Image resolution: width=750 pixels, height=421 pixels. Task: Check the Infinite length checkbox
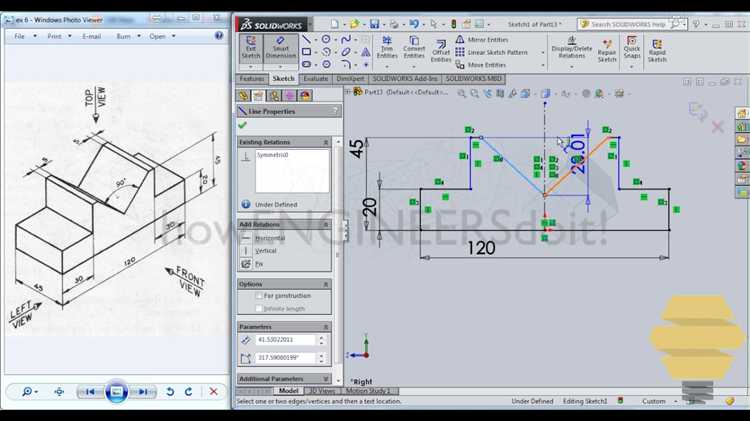(x=259, y=309)
